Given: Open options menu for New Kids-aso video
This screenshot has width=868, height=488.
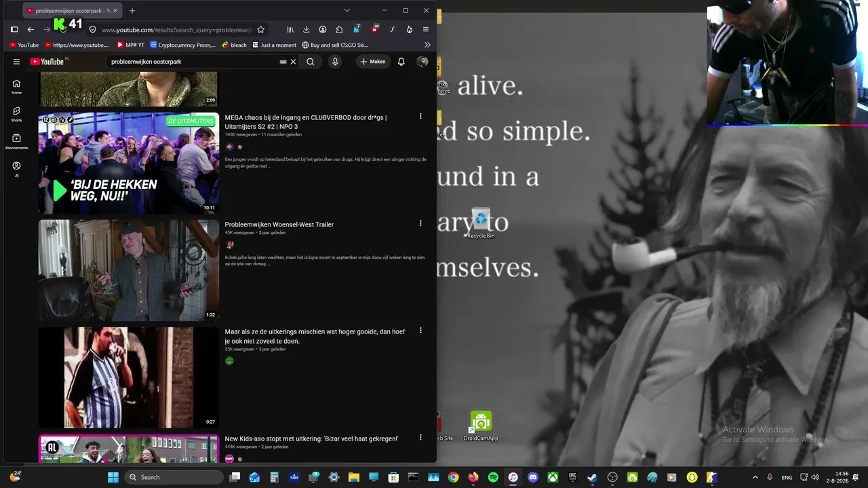Looking at the screenshot, I should [x=420, y=438].
